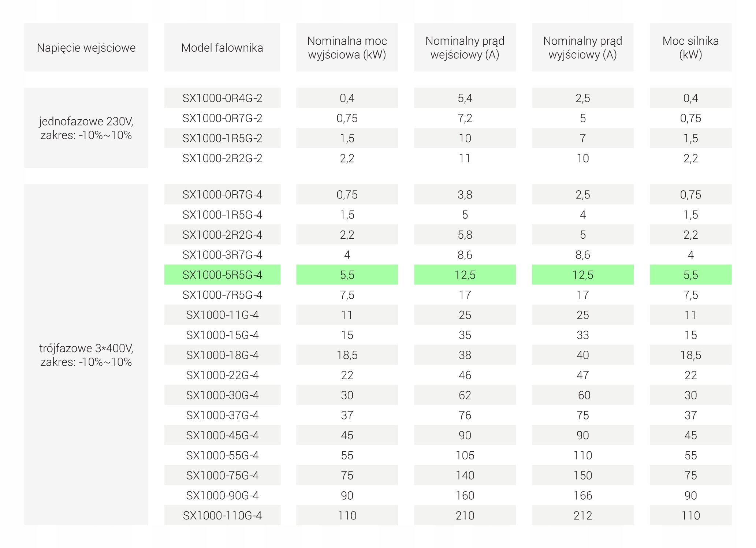Click the highlighted SX1000-5R5G-4 model cell
This screenshot has width=756, height=548.
222,275
